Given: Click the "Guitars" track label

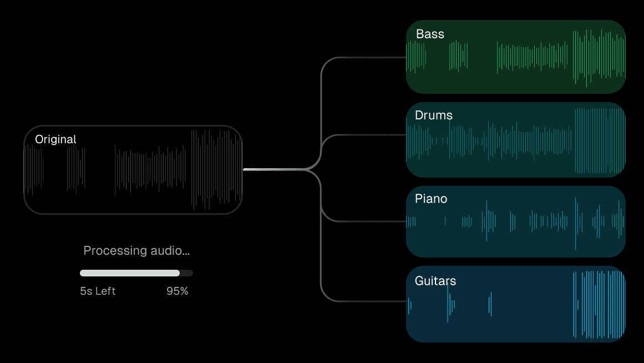Looking at the screenshot, I should (x=435, y=281).
